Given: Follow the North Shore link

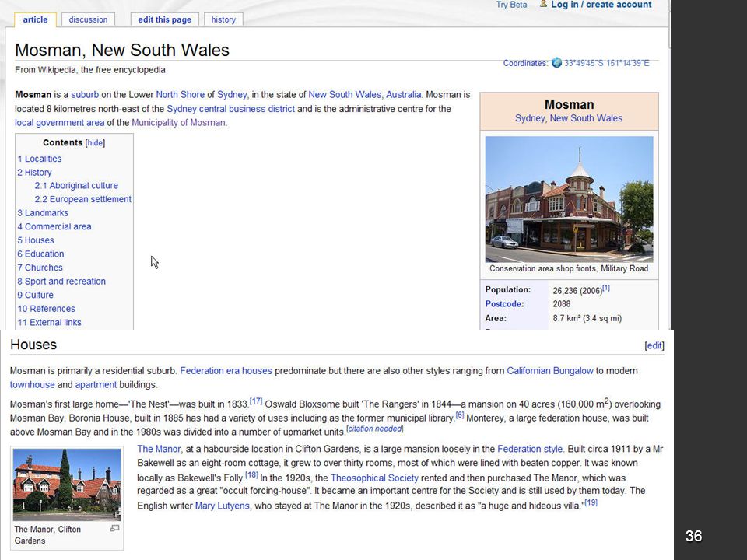Looking at the screenshot, I should [180, 95].
